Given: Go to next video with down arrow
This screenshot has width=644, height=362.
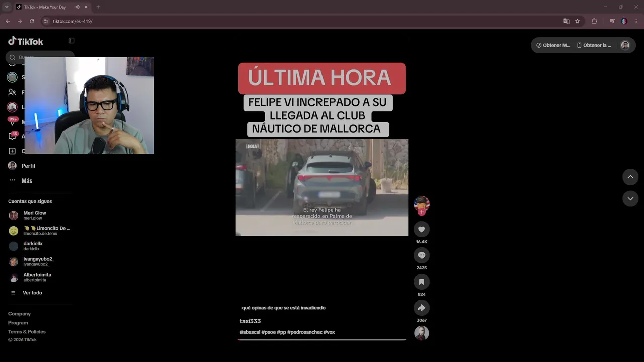Looking at the screenshot, I should (630, 199).
